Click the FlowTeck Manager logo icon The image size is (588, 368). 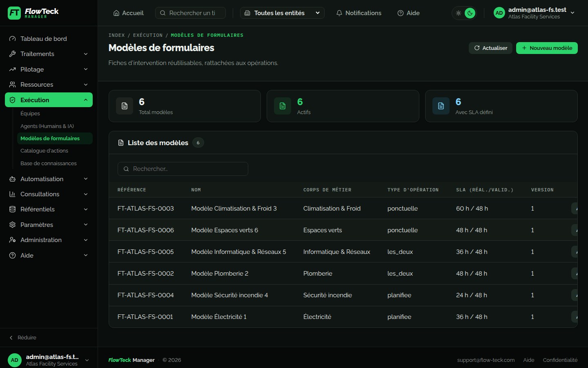coord(14,13)
